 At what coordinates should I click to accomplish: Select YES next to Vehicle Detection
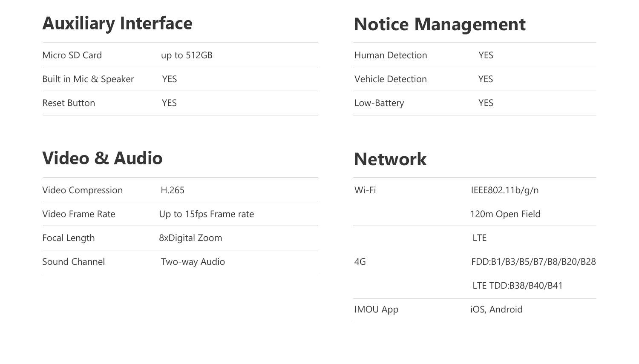point(486,79)
